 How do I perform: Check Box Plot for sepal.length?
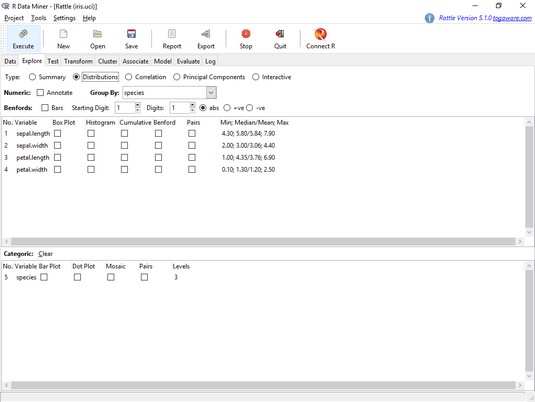click(57, 133)
